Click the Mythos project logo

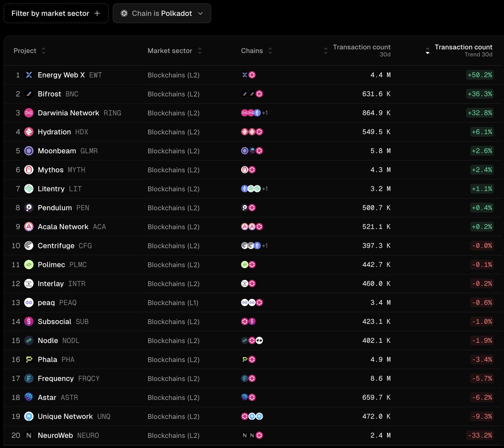29,170
